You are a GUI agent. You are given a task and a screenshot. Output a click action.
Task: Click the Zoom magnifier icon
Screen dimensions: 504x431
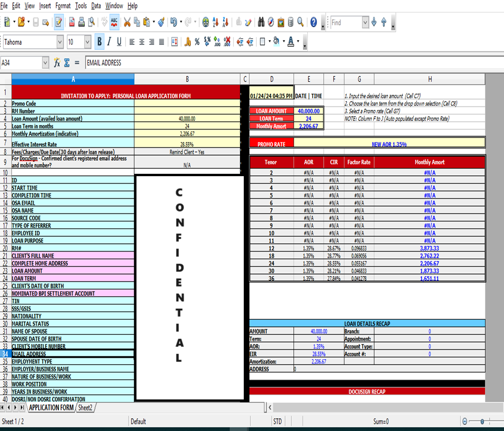click(x=300, y=22)
